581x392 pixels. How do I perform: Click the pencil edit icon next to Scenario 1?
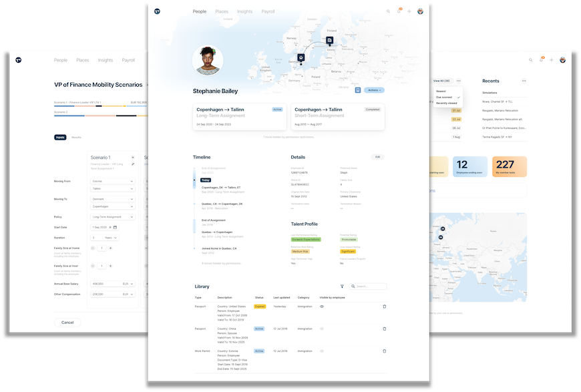pos(133,164)
